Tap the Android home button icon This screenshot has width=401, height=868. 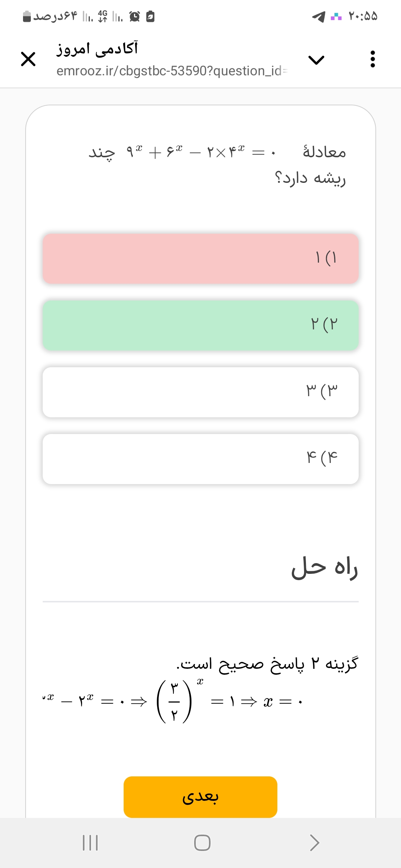pos(202,842)
